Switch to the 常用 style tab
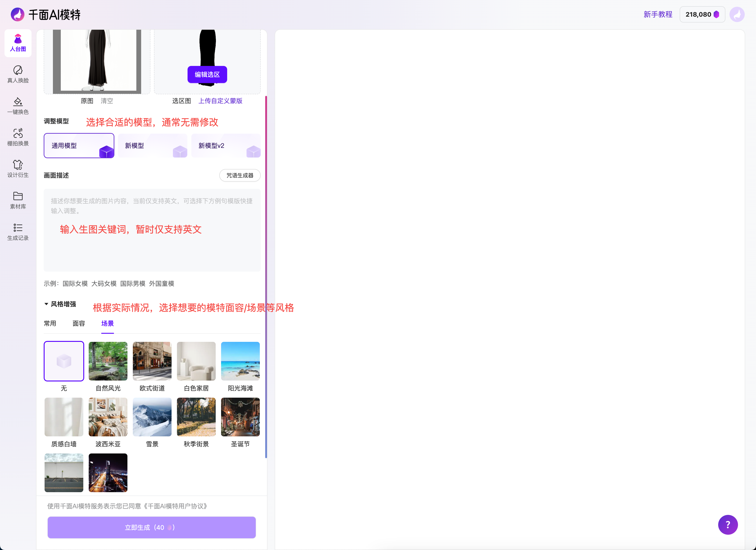This screenshot has width=756, height=550. point(50,323)
